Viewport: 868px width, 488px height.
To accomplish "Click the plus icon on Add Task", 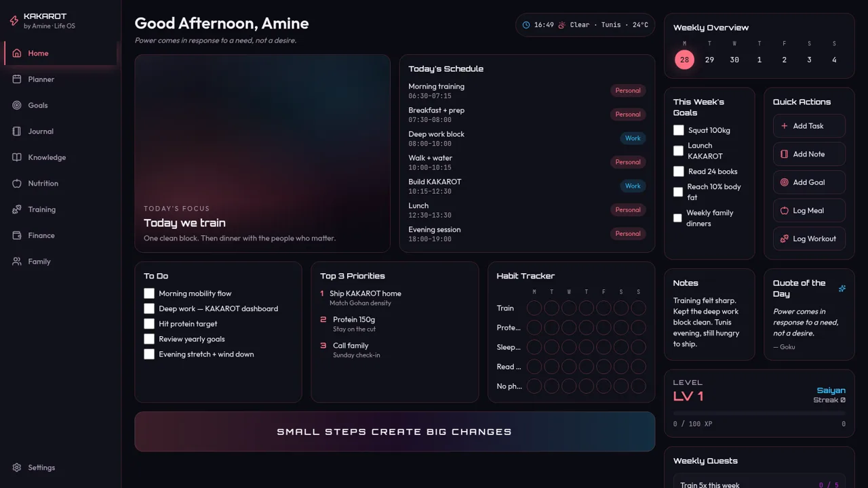I will [x=785, y=126].
